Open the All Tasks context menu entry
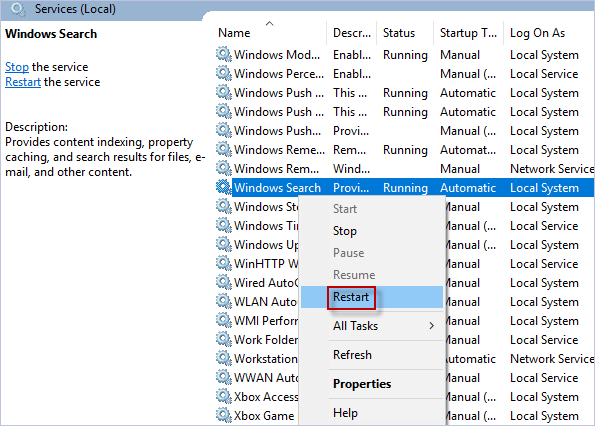 click(372, 326)
